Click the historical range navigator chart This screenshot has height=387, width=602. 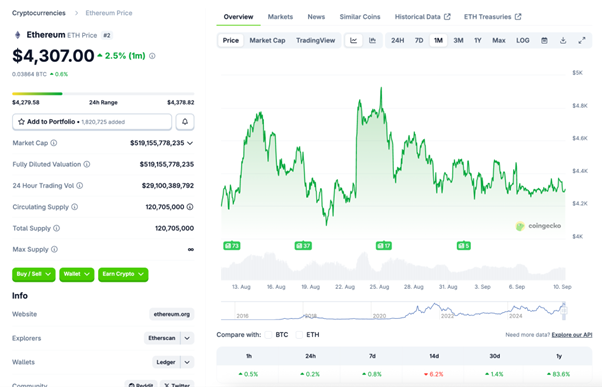[x=394, y=311]
